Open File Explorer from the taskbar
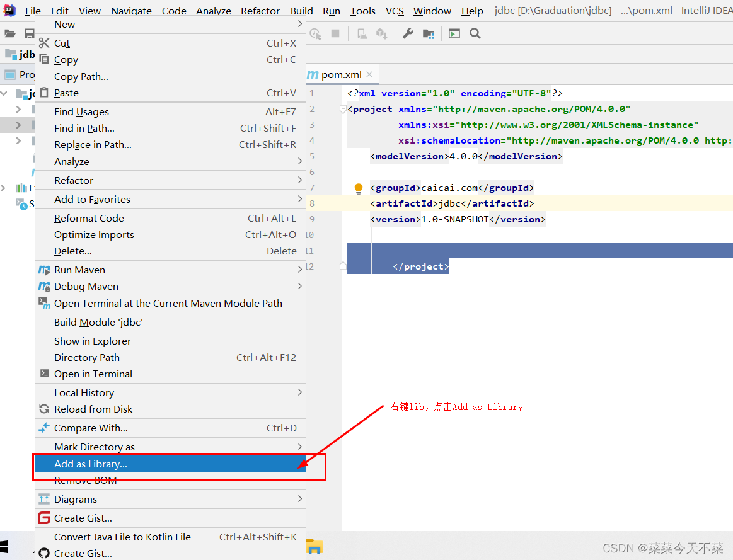The image size is (733, 560). point(315,546)
